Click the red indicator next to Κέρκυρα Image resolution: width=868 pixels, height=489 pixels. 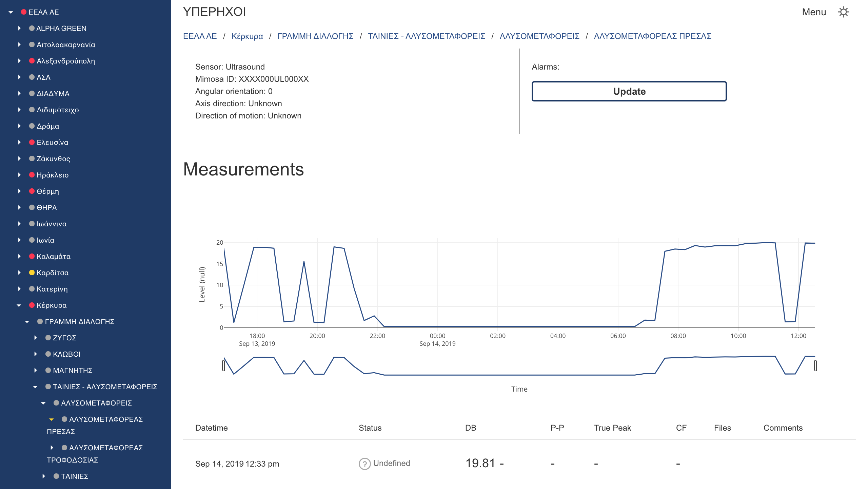(x=31, y=305)
